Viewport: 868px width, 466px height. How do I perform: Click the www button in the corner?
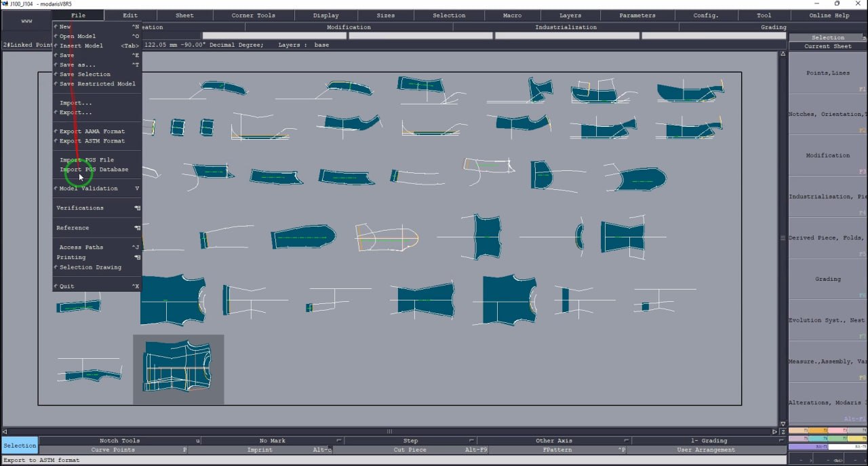pyautogui.click(x=26, y=21)
